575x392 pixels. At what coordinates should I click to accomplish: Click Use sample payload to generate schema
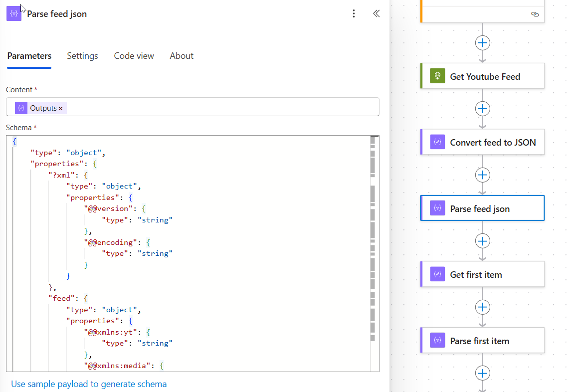(89, 384)
